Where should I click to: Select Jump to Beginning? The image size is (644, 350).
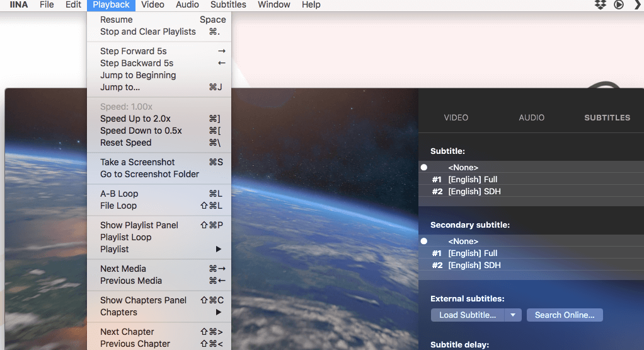click(x=159, y=75)
